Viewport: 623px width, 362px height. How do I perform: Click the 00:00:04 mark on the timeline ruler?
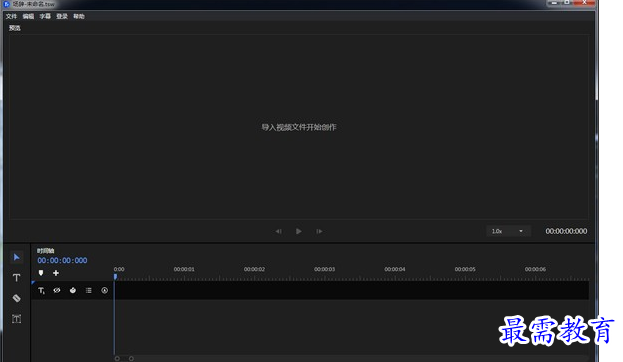coord(395,269)
